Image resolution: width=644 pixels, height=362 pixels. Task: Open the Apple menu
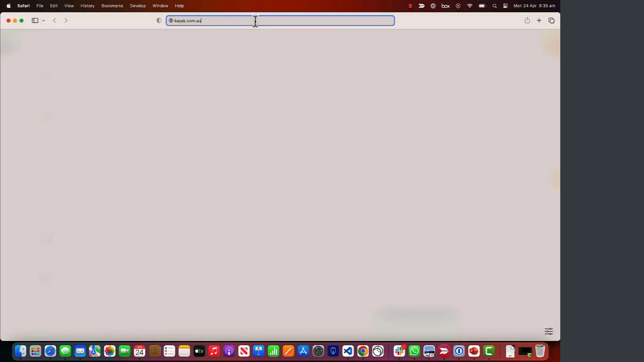8,6
